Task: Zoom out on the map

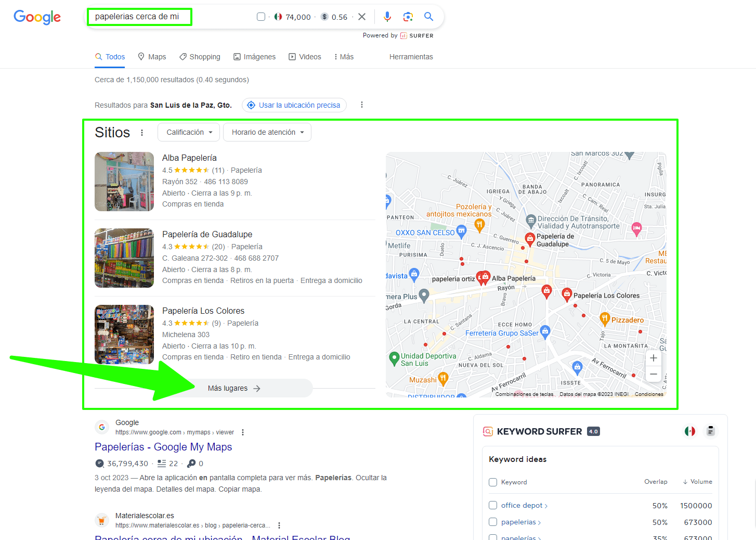Action: tap(654, 374)
